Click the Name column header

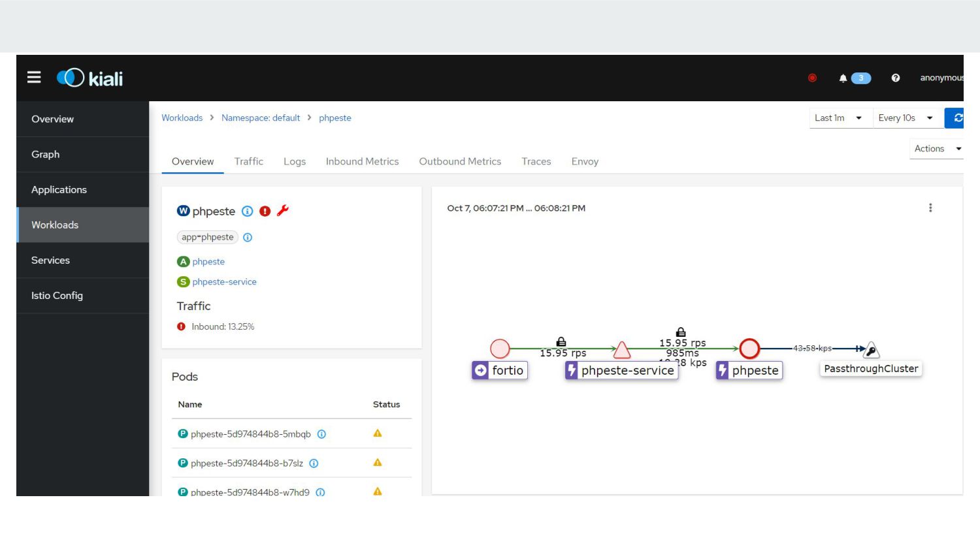tap(190, 405)
